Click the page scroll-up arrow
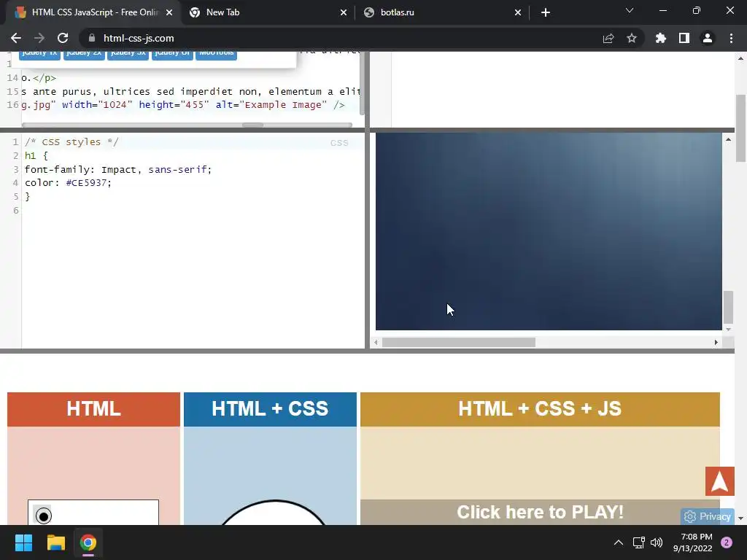This screenshot has width=747, height=560. click(741, 58)
